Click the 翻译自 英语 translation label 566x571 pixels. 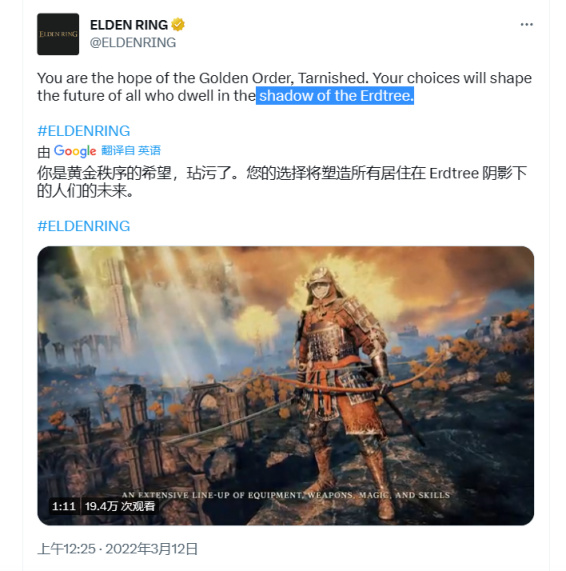click(x=131, y=150)
